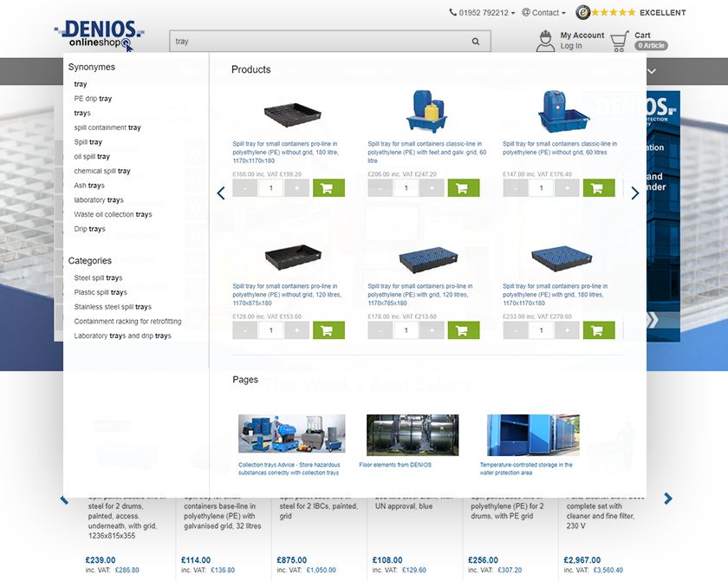Open the black pro-line 180 litre tray image

click(293, 114)
